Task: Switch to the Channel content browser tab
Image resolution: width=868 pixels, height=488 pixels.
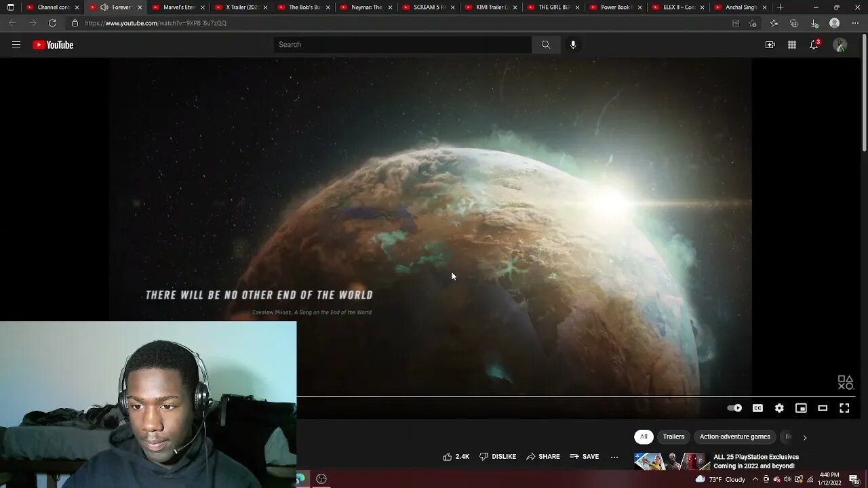Action: point(53,7)
